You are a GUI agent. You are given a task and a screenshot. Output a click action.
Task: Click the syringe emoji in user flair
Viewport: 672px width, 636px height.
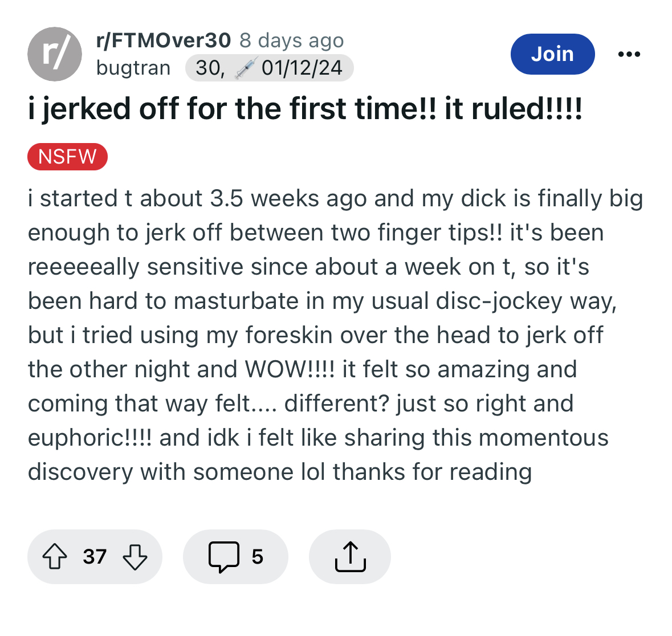tap(246, 68)
